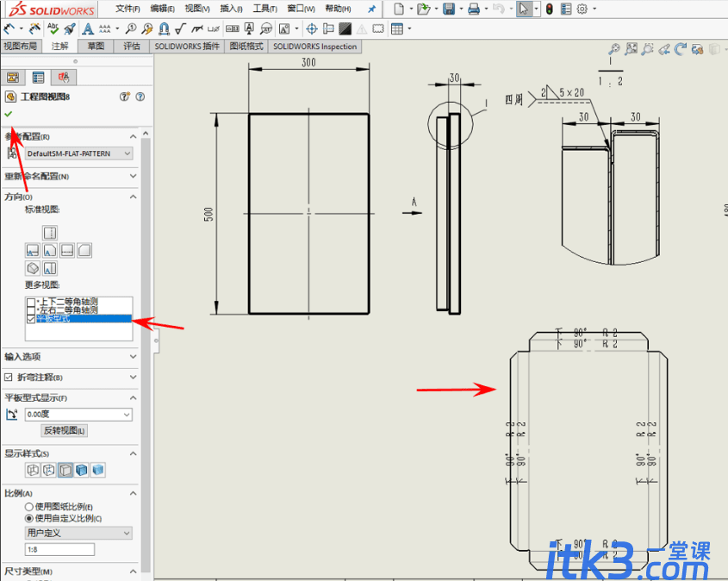Select the 使用图纸比例 radio button
The width and height of the screenshot is (728, 581).
(x=28, y=507)
